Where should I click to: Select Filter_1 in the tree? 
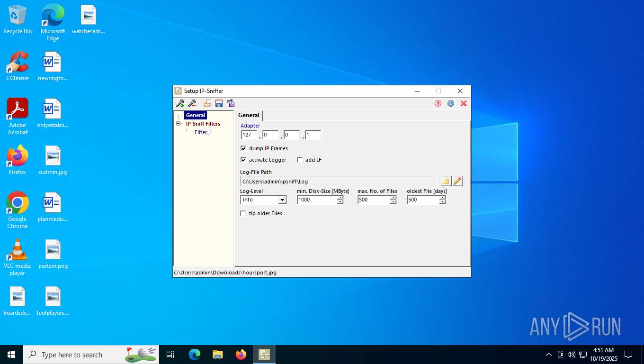click(x=203, y=132)
